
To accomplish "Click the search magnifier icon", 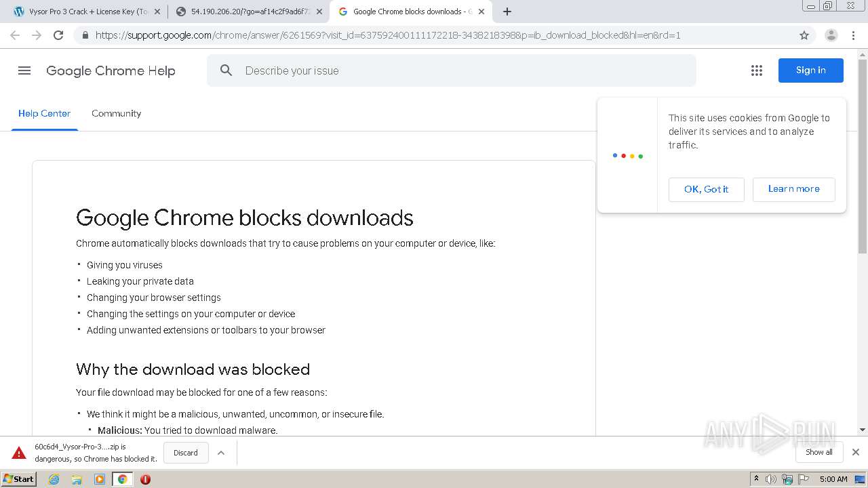I will pos(226,70).
